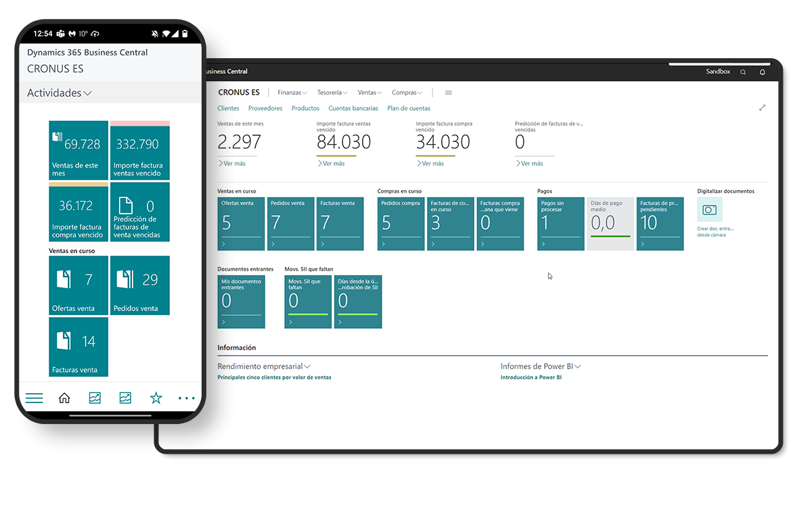Open the Ofertas venta tile on tablet
The width and height of the screenshot is (812, 512).
(x=241, y=224)
